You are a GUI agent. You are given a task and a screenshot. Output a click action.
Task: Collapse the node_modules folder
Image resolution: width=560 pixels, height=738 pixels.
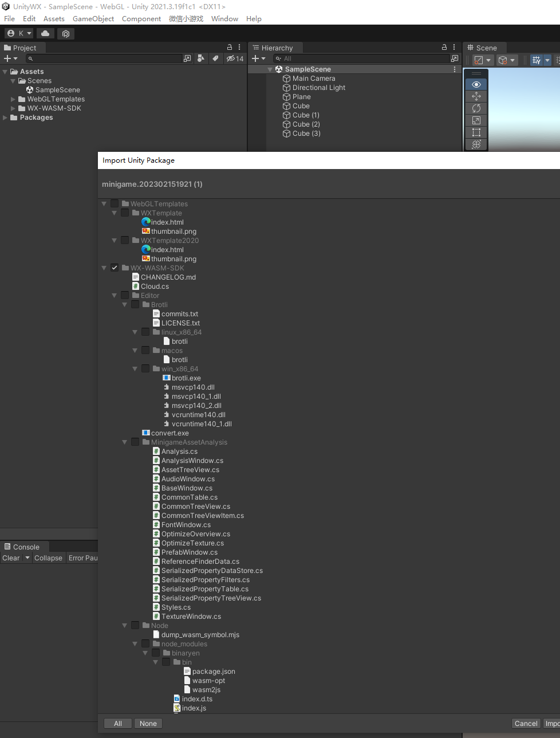pos(135,644)
